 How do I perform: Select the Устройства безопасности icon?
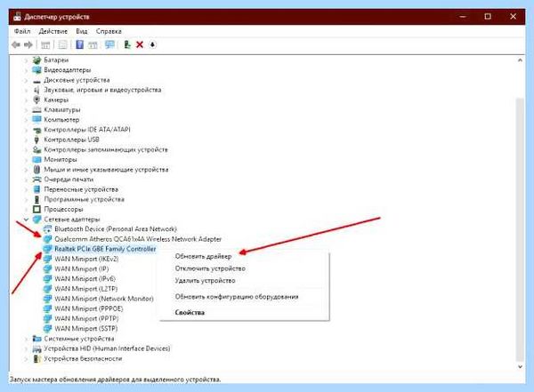pos(36,358)
